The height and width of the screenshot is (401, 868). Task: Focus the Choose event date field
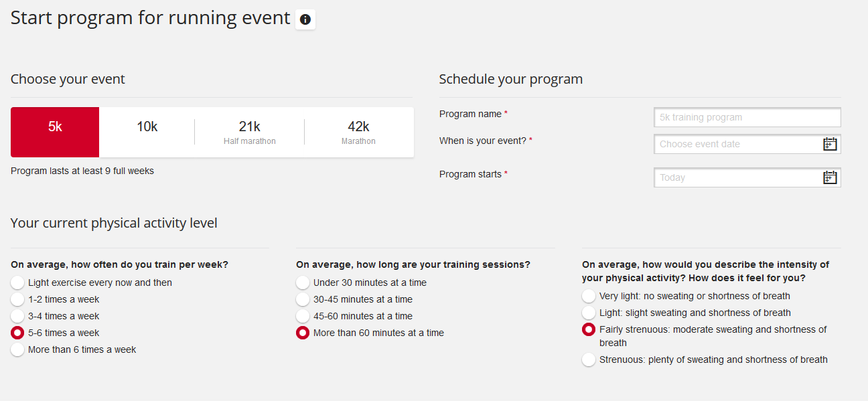coord(737,144)
